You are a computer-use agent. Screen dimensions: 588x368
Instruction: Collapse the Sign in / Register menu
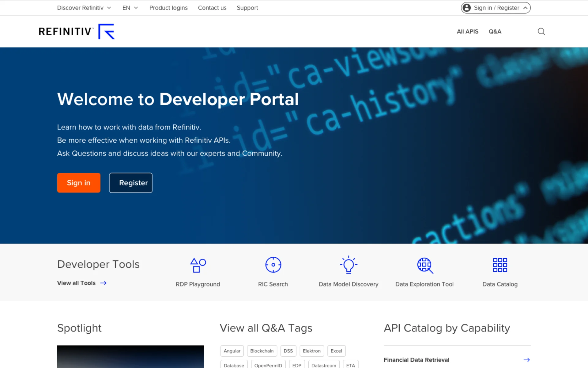coord(526,8)
